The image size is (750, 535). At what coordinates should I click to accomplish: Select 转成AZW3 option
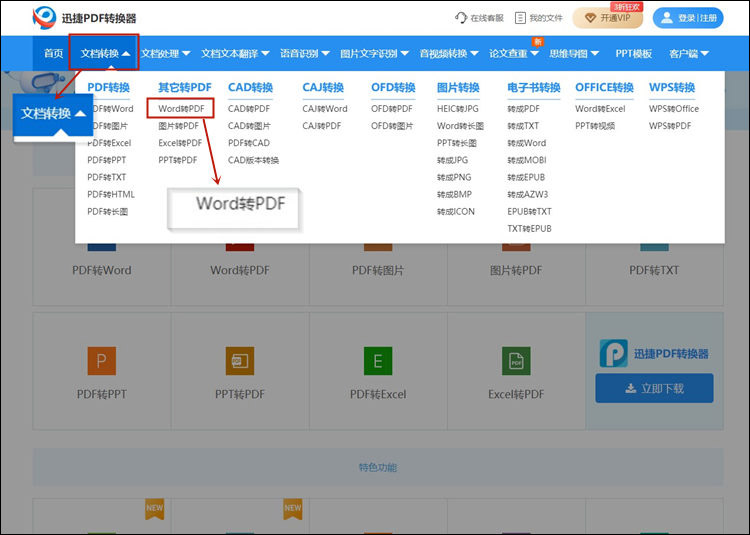pyautogui.click(x=528, y=195)
